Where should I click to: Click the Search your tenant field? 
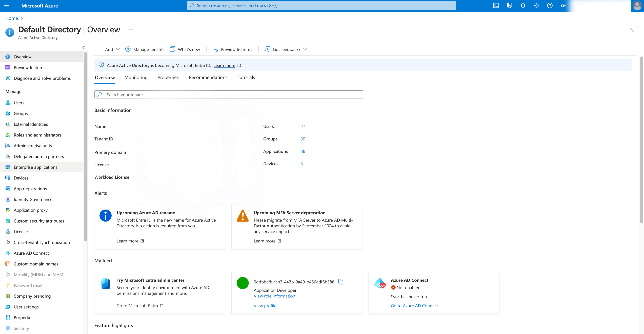(229, 95)
